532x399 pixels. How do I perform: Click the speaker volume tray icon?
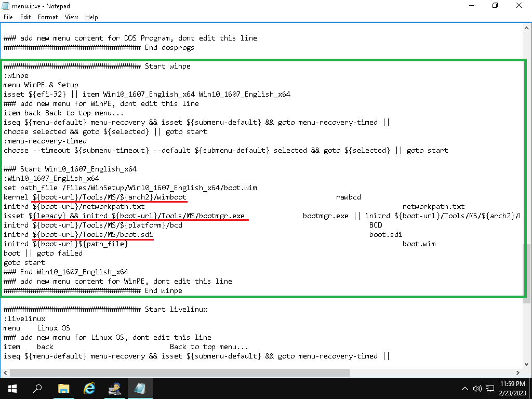pos(477,389)
